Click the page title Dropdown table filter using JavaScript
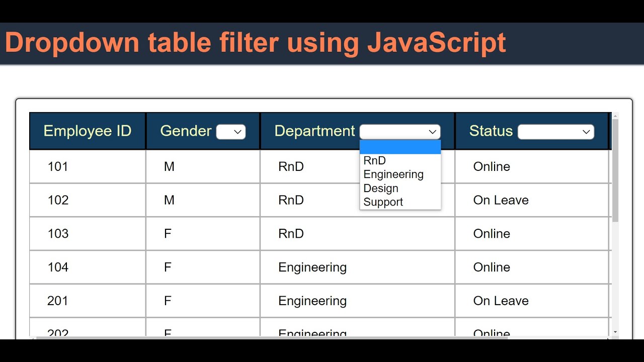Screen dimensions: 644x362 255,43
